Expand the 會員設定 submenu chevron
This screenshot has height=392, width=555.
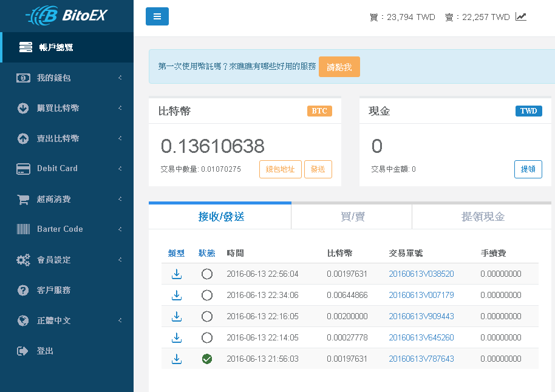(120, 259)
